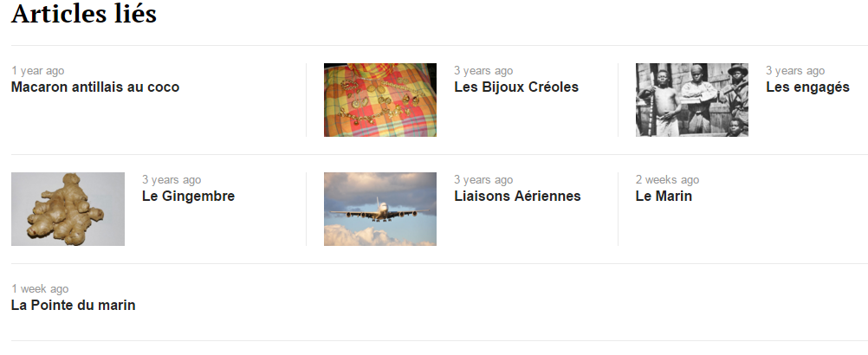Click timestamp above Liaisons Aériennes title
This screenshot has width=868, height=355.
coord(483,180)
